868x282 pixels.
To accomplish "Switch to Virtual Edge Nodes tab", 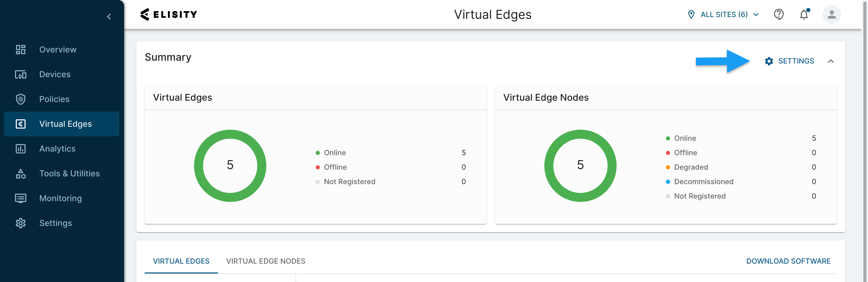I will tap(266, 261).
